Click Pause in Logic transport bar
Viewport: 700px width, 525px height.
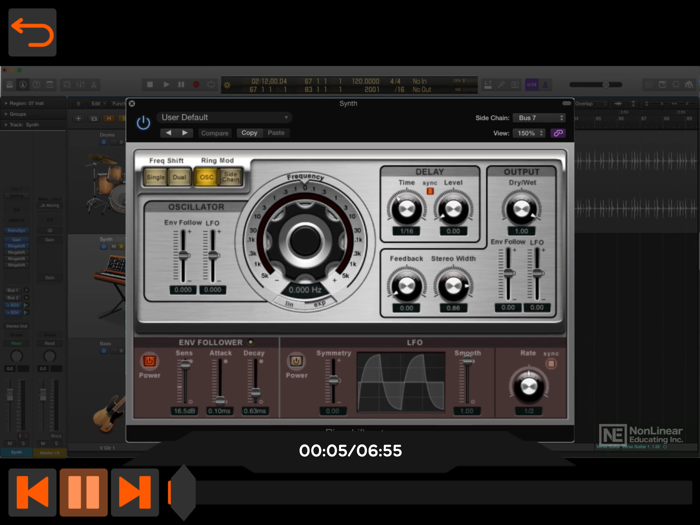(181, 84)
